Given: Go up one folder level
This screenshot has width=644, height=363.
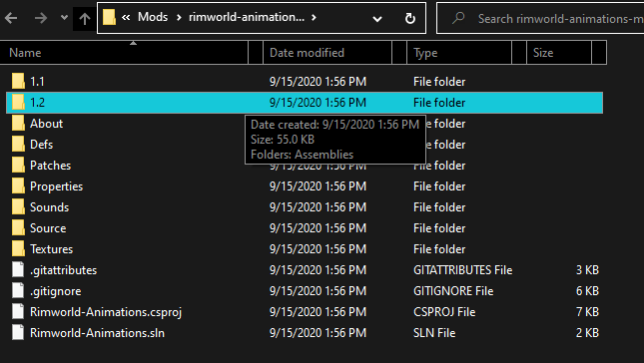Looking at the screenshot, I should (85, 19).
